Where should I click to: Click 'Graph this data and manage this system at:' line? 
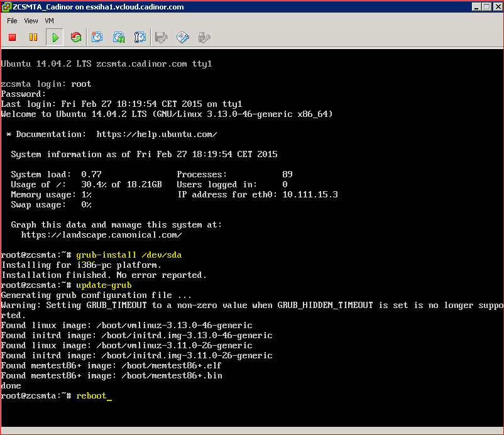[x=116, y=225]
